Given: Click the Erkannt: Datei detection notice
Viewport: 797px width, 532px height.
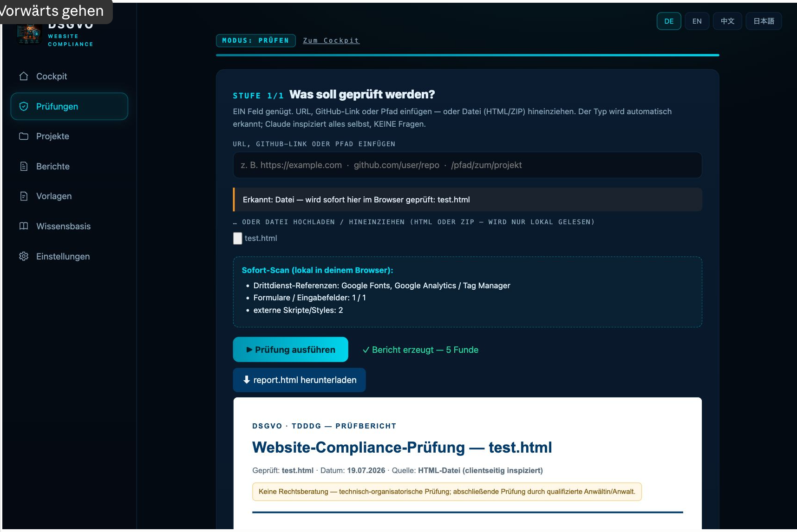Looking at the screenshot, I should pos(467,200).
